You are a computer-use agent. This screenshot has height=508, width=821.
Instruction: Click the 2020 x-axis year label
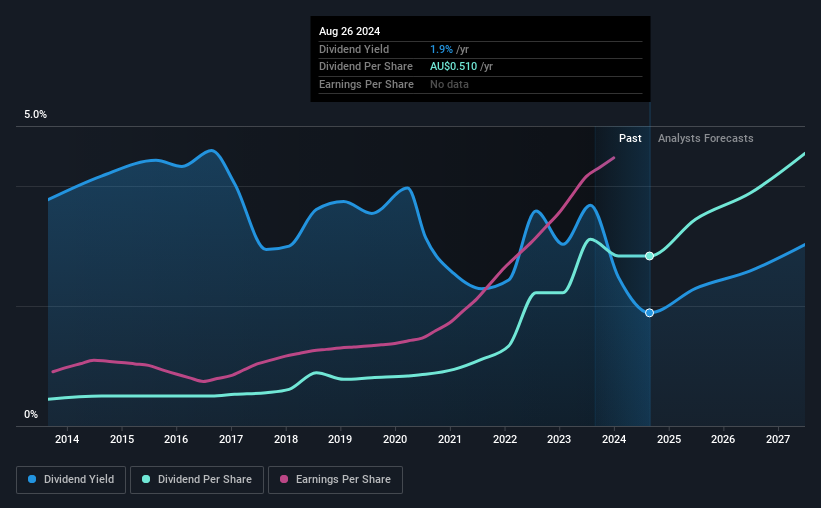[395, 439]
